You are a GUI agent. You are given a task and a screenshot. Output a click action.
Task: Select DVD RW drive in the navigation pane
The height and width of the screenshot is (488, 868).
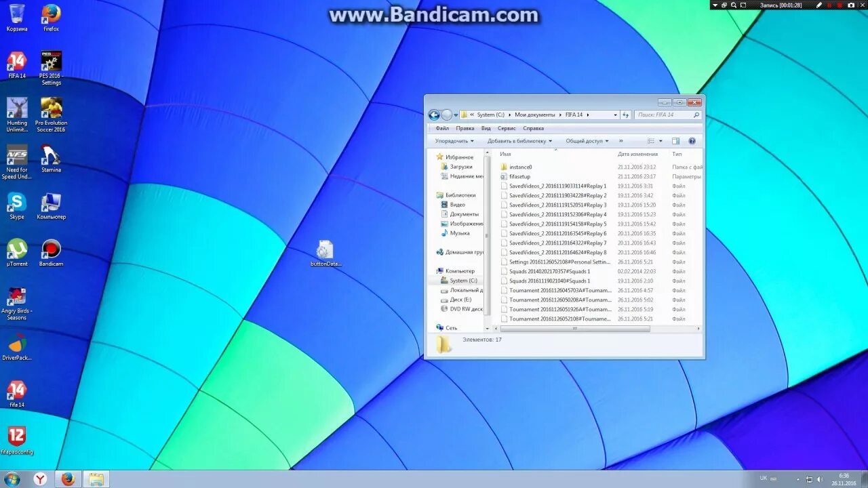click(x=462, y=308)
